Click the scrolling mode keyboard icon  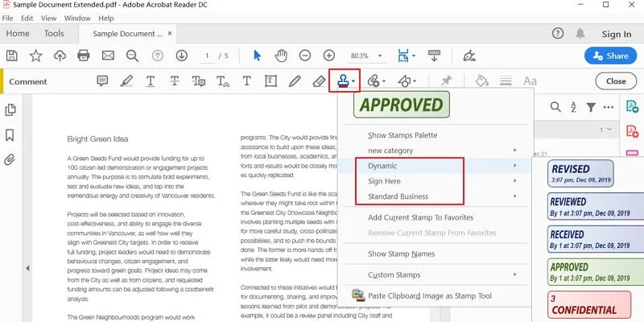(434, 56)
